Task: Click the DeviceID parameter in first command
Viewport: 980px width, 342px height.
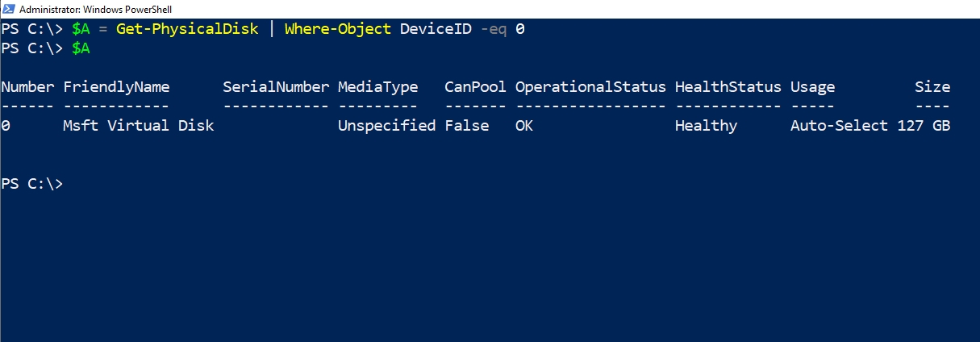Action: click(431, 29)
